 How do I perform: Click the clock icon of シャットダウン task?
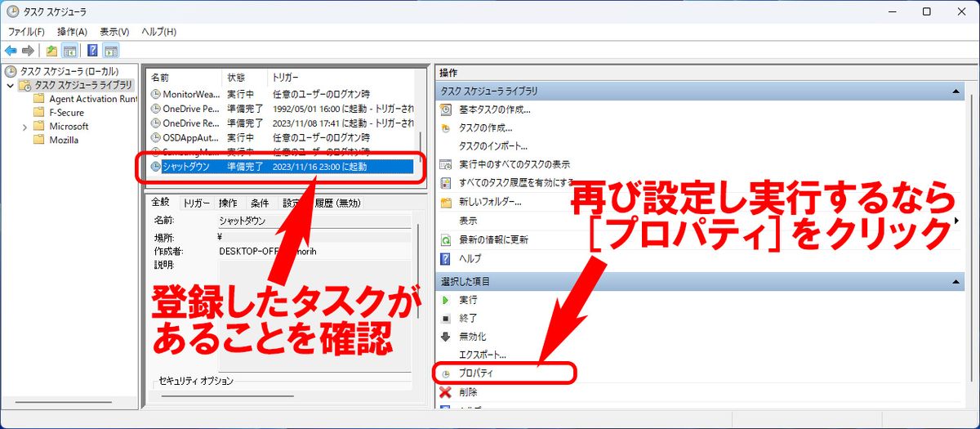(x=156, y=166)
